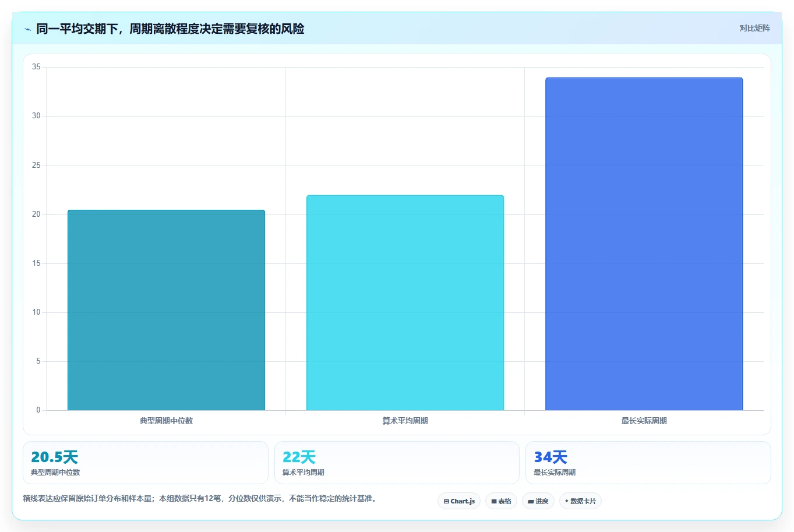The width and height of the screenshot is (794, 532).
Task: Select the 34天 metric card
Action: [648, 463]
